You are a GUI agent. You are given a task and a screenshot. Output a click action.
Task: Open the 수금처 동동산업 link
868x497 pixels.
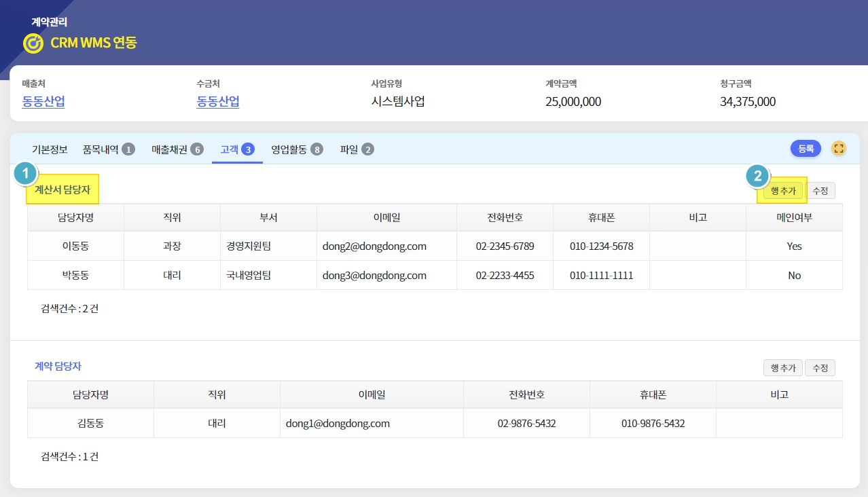coord(218,102)
